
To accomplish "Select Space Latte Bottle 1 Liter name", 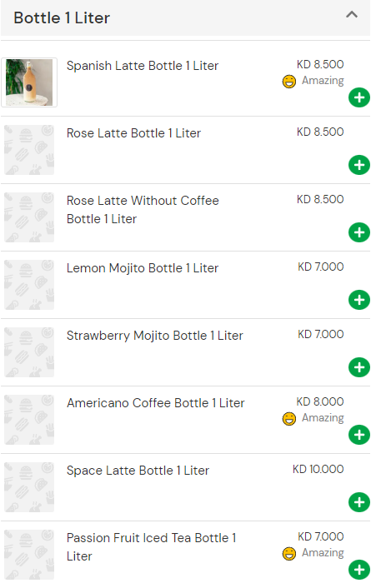I will 138,471.
